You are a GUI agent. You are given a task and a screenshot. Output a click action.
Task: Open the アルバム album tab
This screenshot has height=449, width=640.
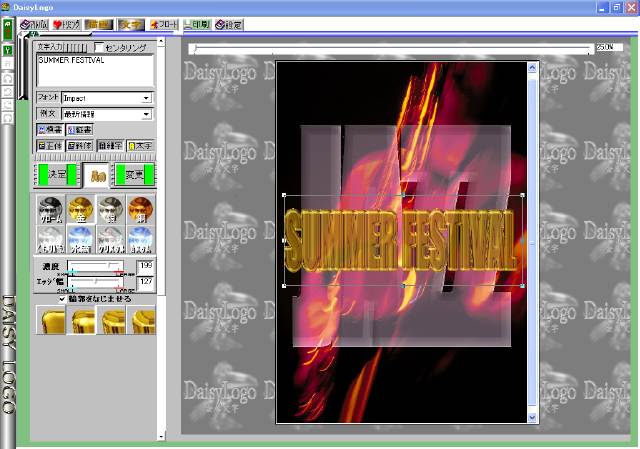34,25
